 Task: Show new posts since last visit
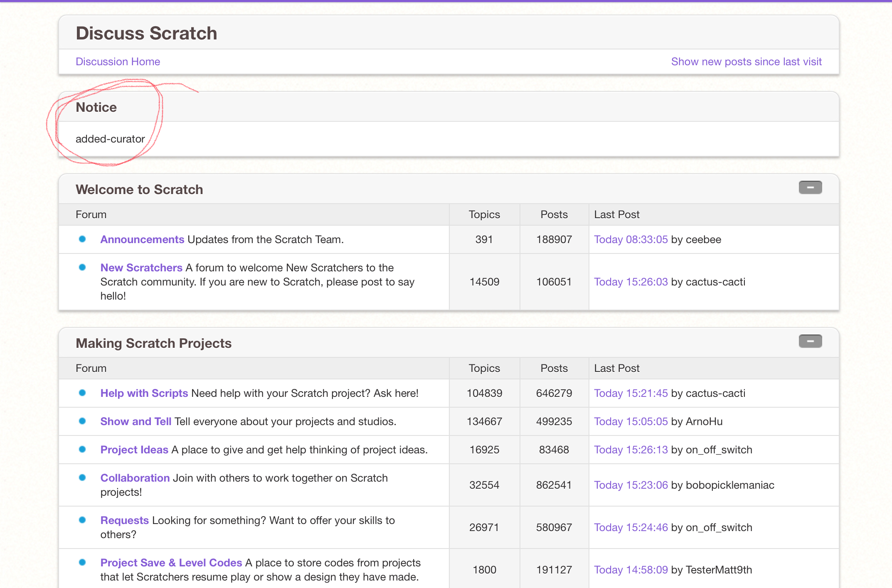coord(746,62)
